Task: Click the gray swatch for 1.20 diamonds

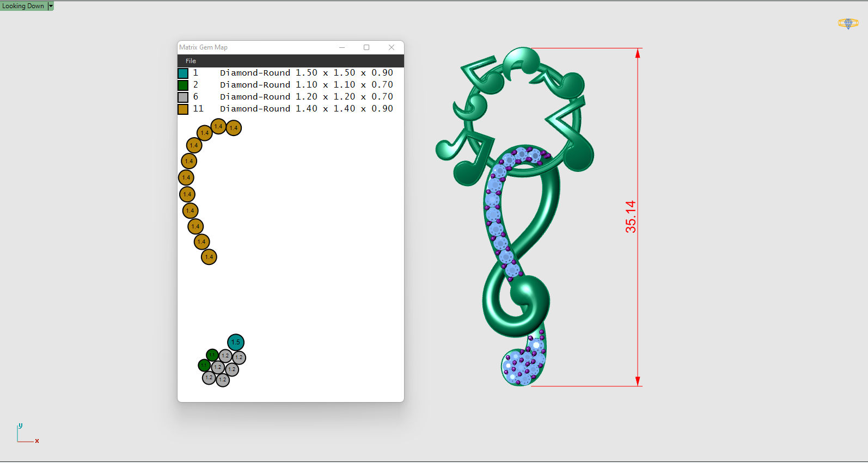Action: click(x=183, y=97)
